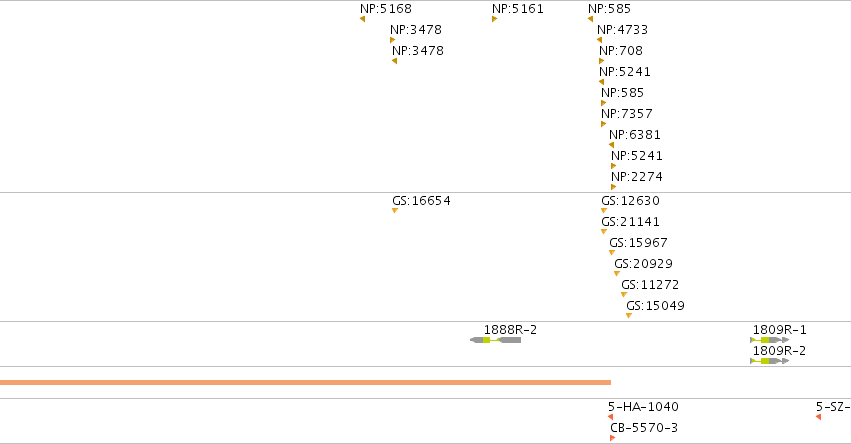The image size is (851, 444).
Task: Select the 1888R-2 gene model glyph
Action: click(496, 340)
